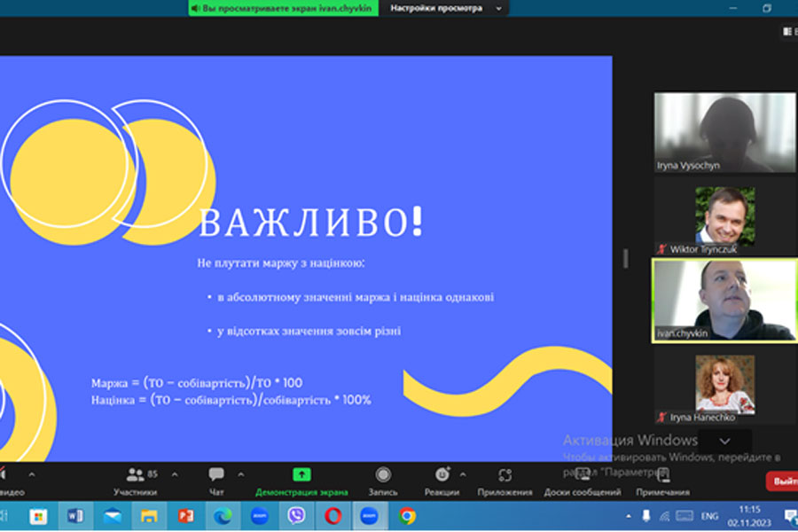Open Microsoft Store from taskbar

[x=38, y=516]
